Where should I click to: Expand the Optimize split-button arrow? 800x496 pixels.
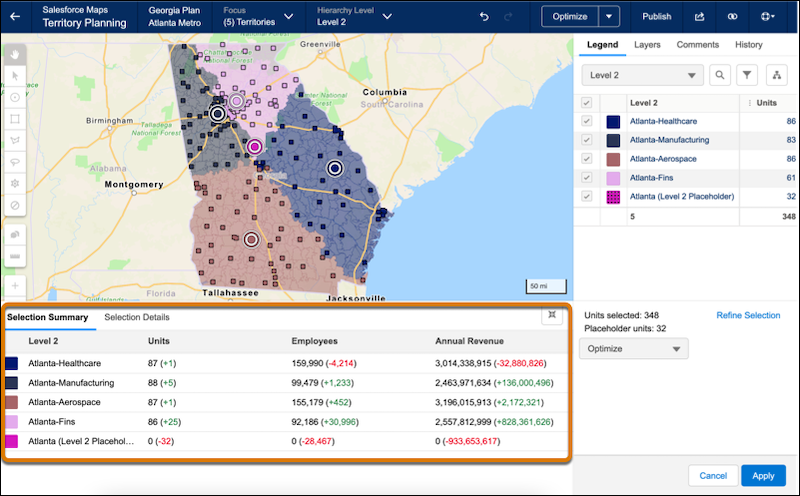click(x=609, y=16)
